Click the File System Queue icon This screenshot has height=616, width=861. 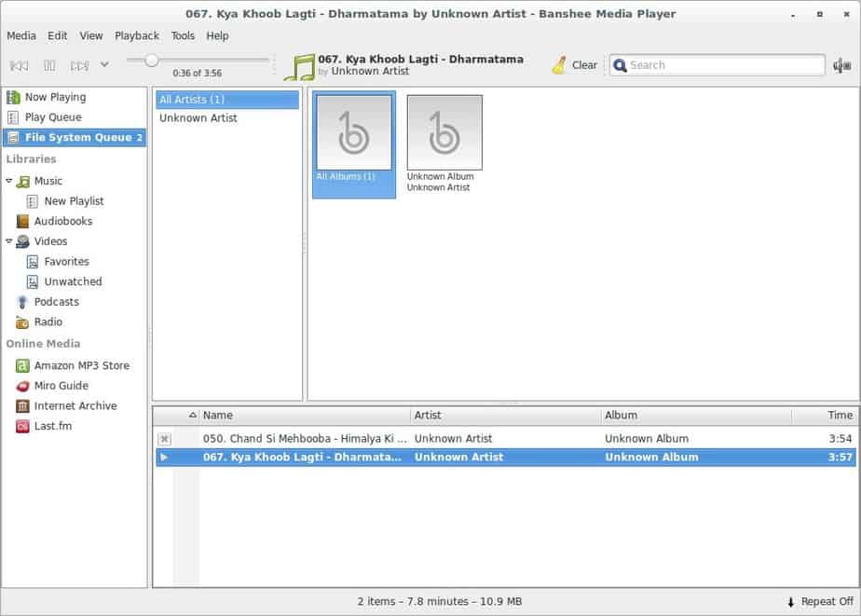13,137
